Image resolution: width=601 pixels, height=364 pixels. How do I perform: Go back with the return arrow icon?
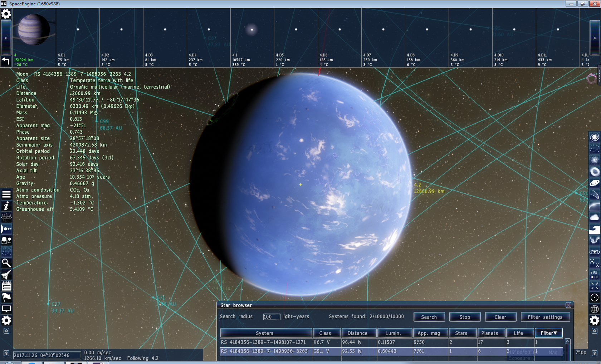pyautogui.click(x=6, y=61)
